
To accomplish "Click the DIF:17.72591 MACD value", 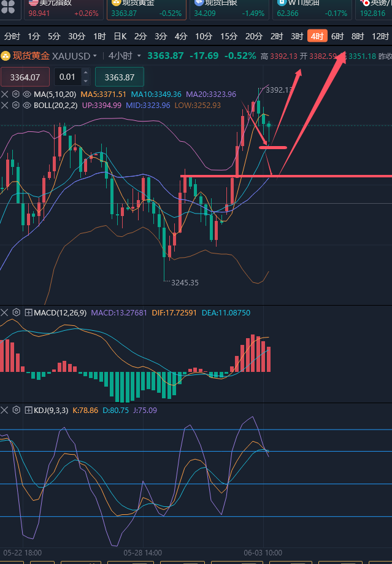I will (174, 312).
